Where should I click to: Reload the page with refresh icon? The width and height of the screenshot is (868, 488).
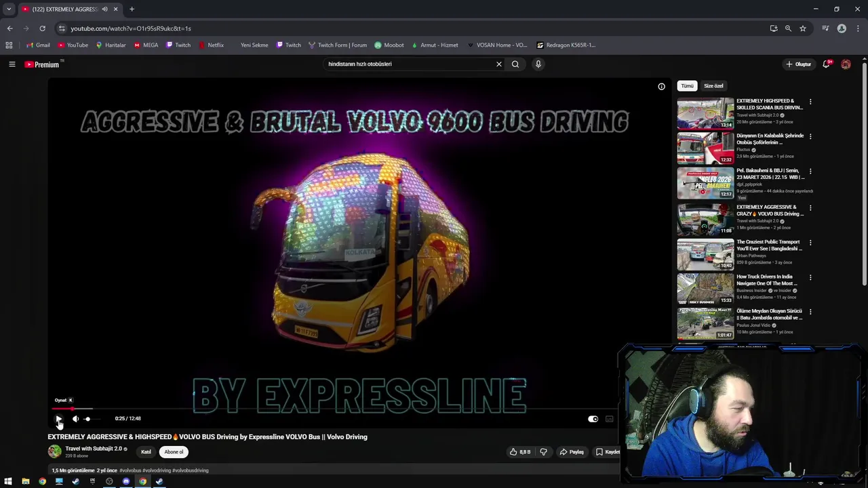[x=42, y=28]
